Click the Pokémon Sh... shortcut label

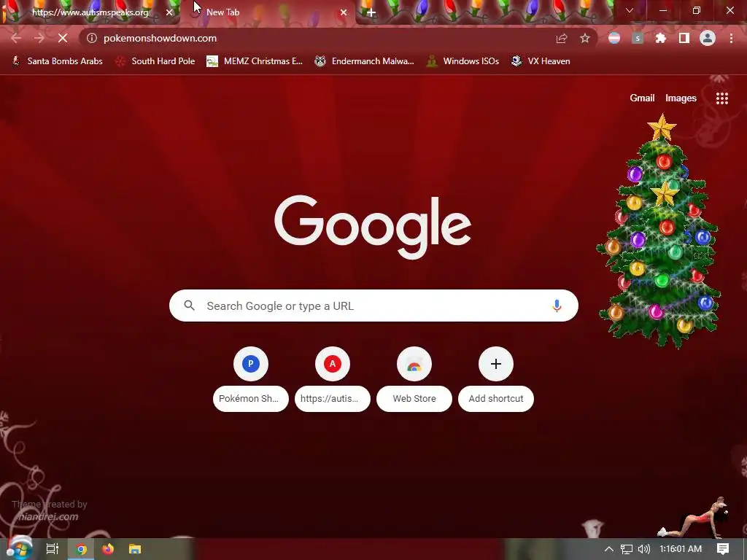pyautogui.click(x=251, y=399)
